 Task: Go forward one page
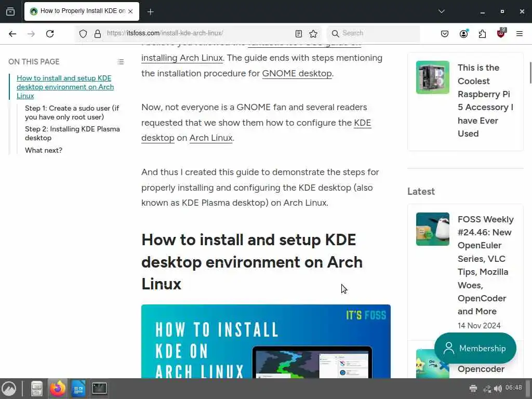[x=31, y=34]
